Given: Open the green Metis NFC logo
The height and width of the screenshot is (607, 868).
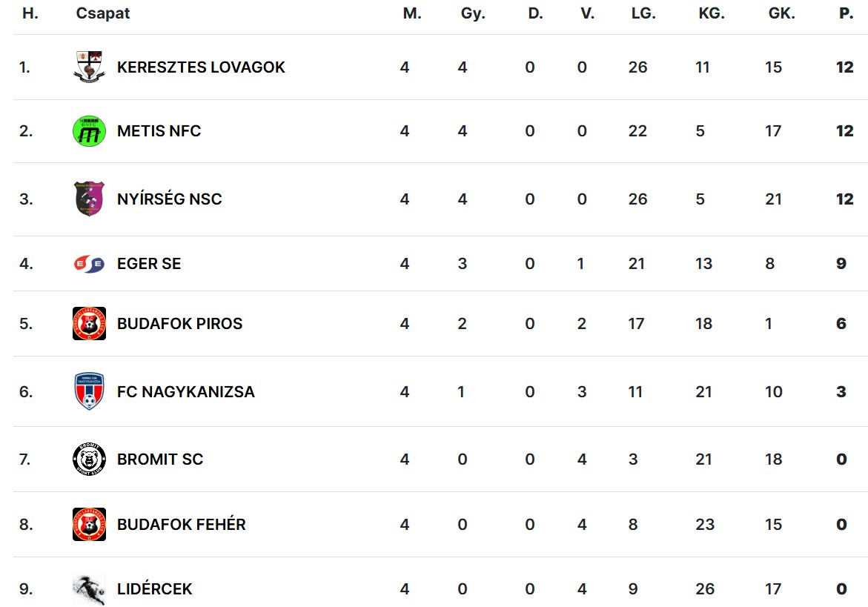Looking at the screenshot, I should [x=89, y=131].
